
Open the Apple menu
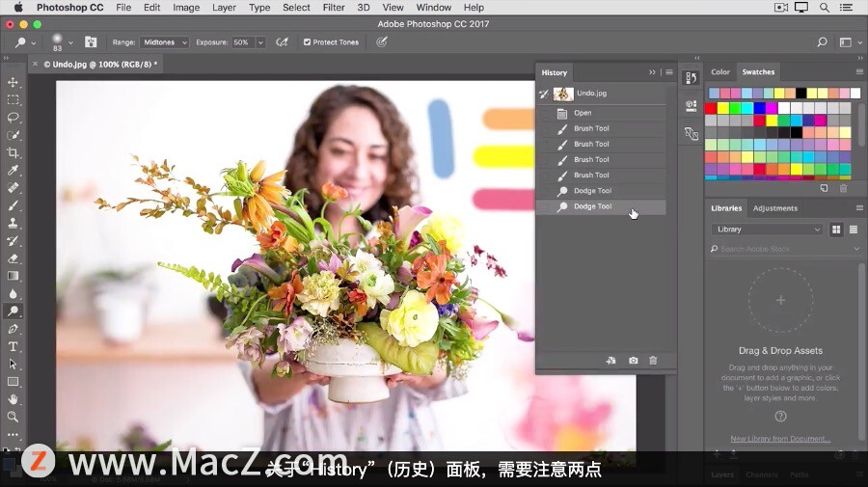point(18,7)
